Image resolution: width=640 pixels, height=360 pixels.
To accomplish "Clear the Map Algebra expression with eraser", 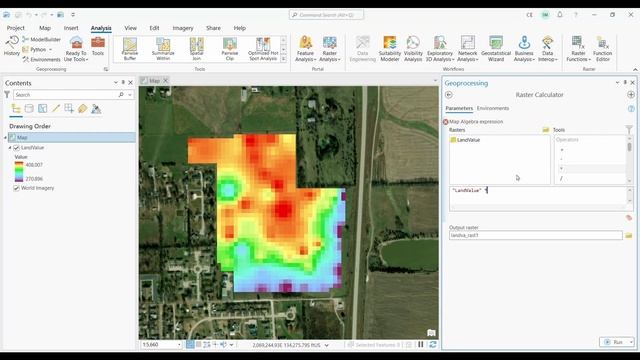I will click(629, 218).
